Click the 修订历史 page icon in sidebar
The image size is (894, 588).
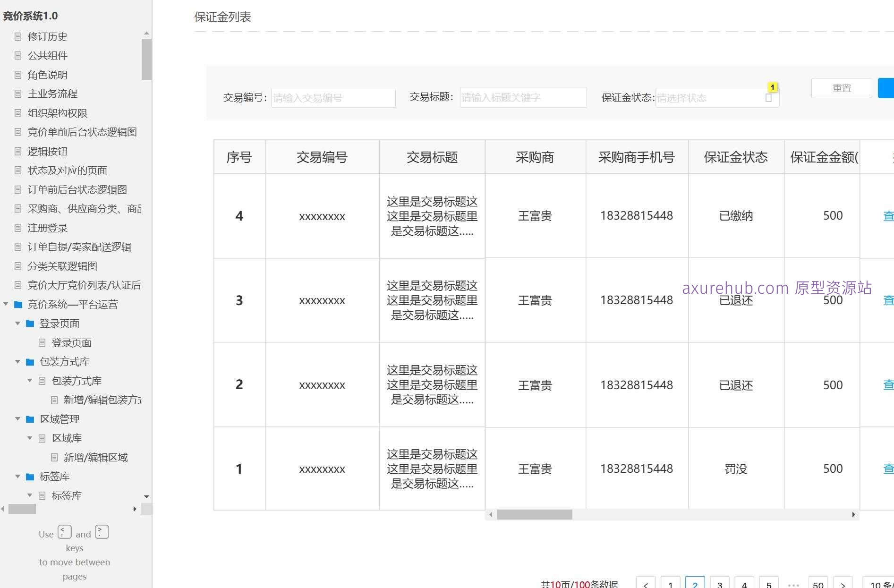click(18, 36)
